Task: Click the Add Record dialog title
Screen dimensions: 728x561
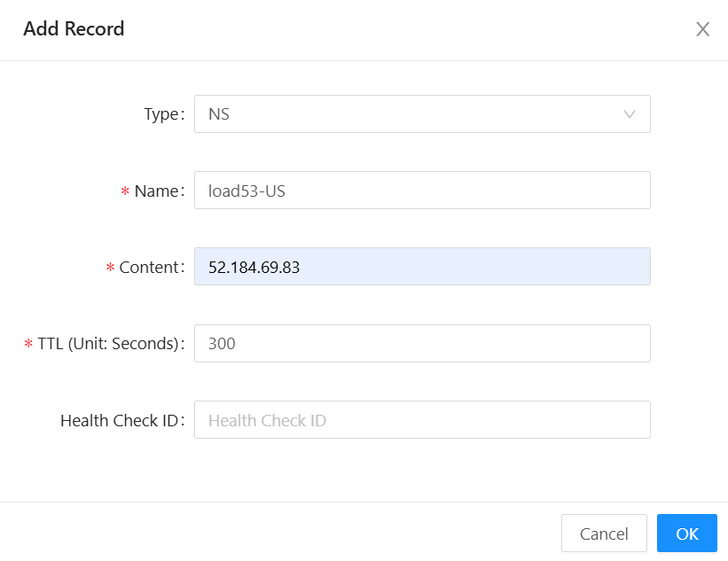Action: click(74, 29)
